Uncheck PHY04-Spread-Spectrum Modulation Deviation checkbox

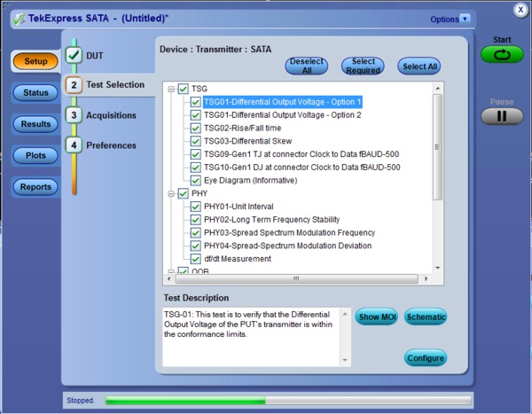tap(195, 246)
